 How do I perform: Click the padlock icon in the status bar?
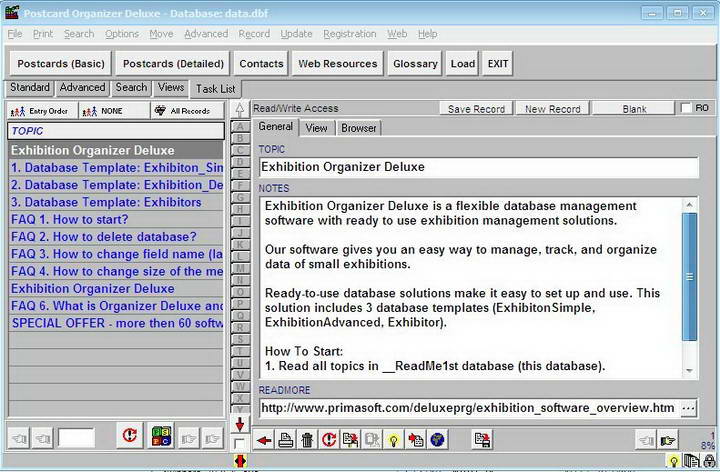709,461
